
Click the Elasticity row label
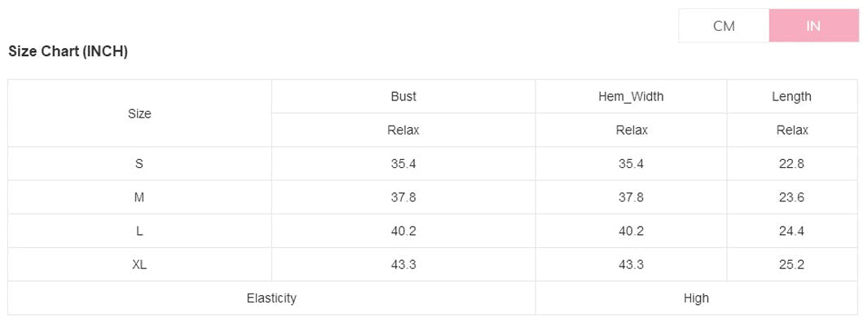(271, 298)
